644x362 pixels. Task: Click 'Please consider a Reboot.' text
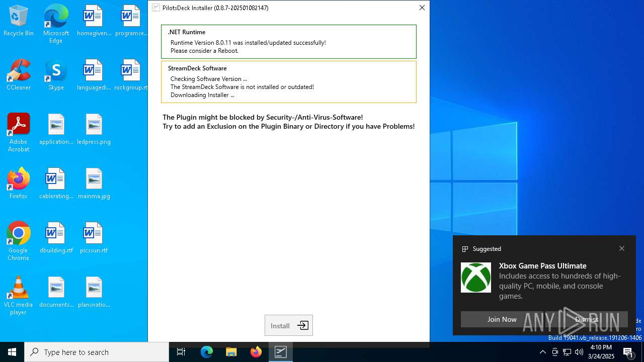coord(205,51)
